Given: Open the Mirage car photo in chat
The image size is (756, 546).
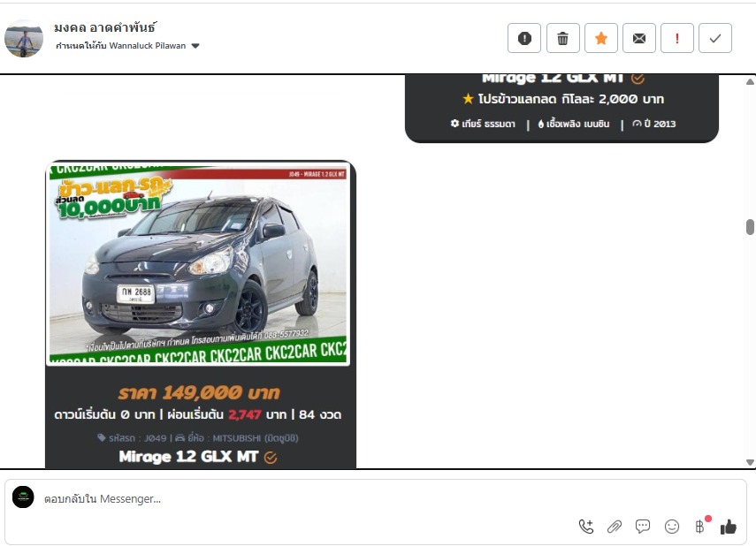Looking at the screenshot, I should click(x=198, y=264).
